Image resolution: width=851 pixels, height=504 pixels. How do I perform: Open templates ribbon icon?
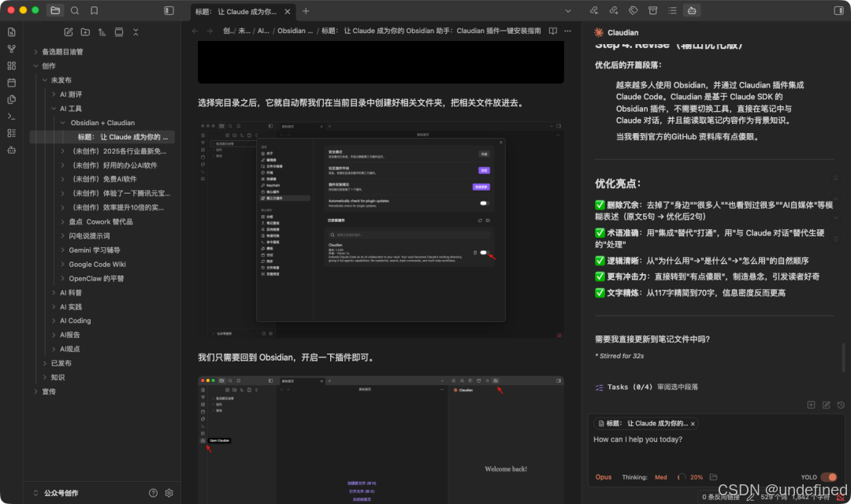point(11,99)
